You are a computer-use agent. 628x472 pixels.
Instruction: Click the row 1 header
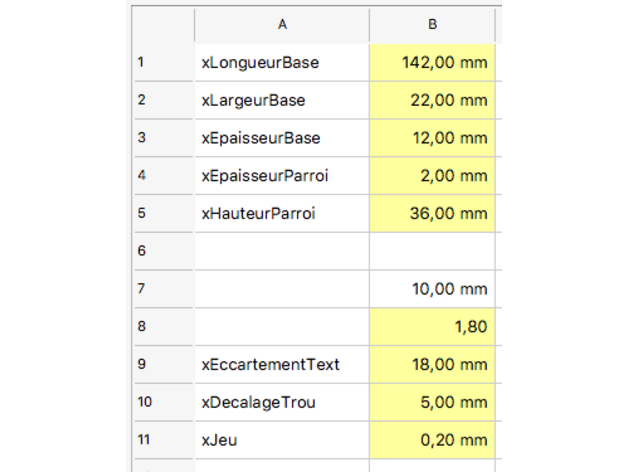tap(163, 62)
